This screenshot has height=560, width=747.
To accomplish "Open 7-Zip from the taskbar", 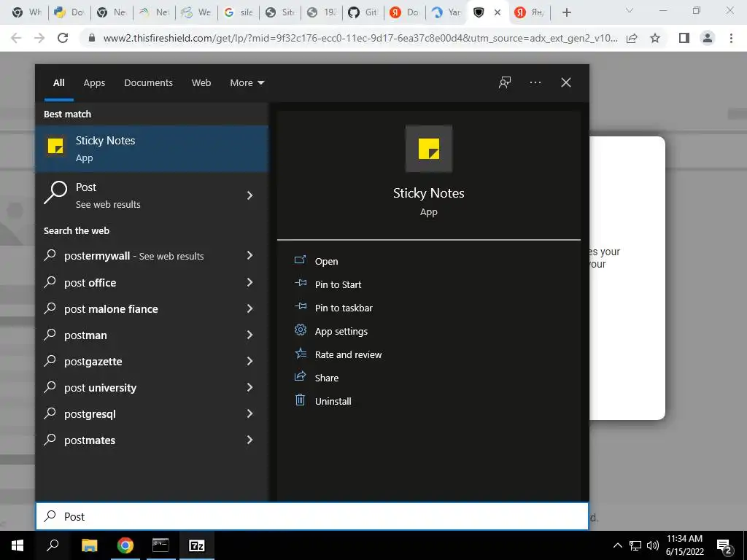I will (x=197, y=545).
